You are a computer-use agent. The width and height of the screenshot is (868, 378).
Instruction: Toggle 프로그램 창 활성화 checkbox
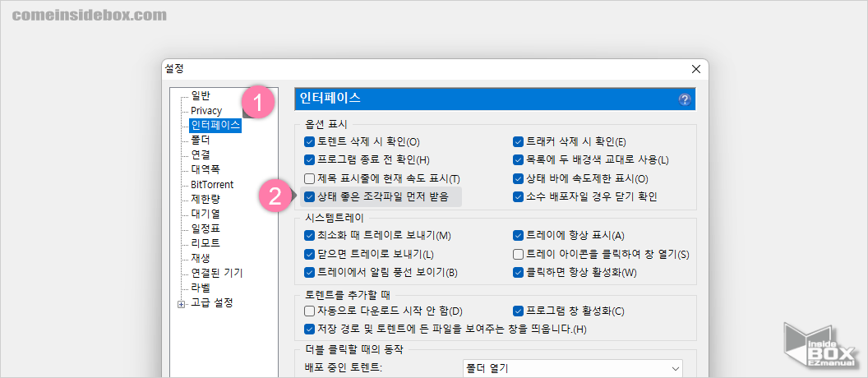pos(518,311)
